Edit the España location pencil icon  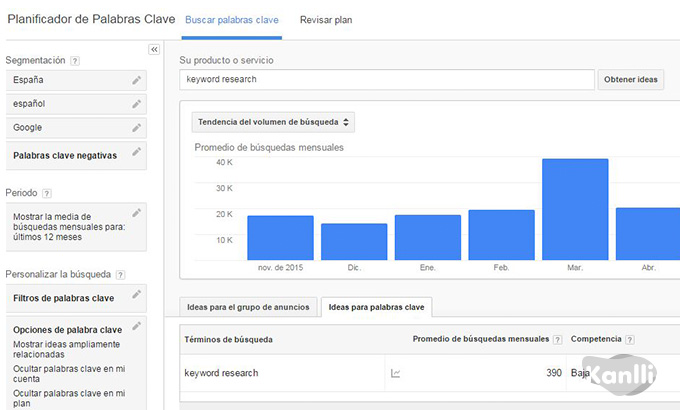click(137, 80)
